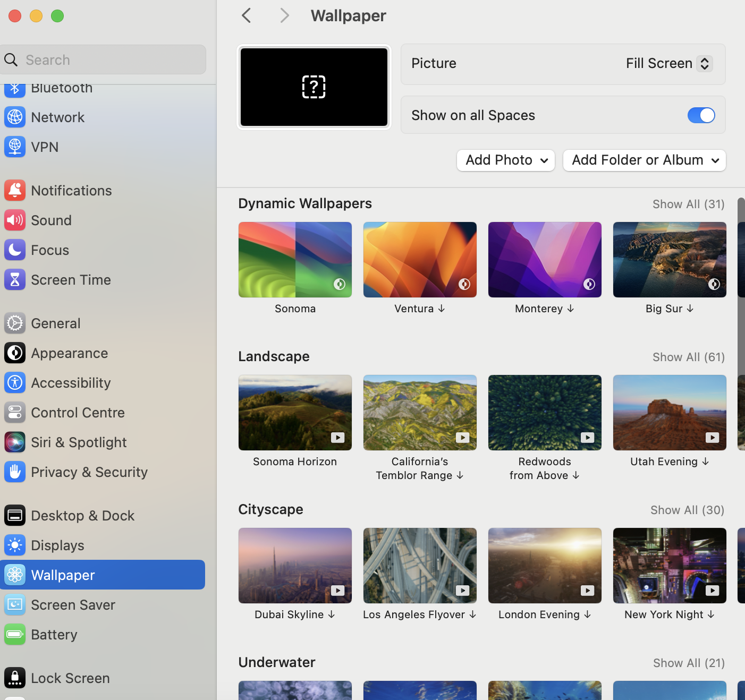This screenshot has height=700, width=745.
Task: Expand the Add Folder or Album dropdown
Action: click(644, 160)
